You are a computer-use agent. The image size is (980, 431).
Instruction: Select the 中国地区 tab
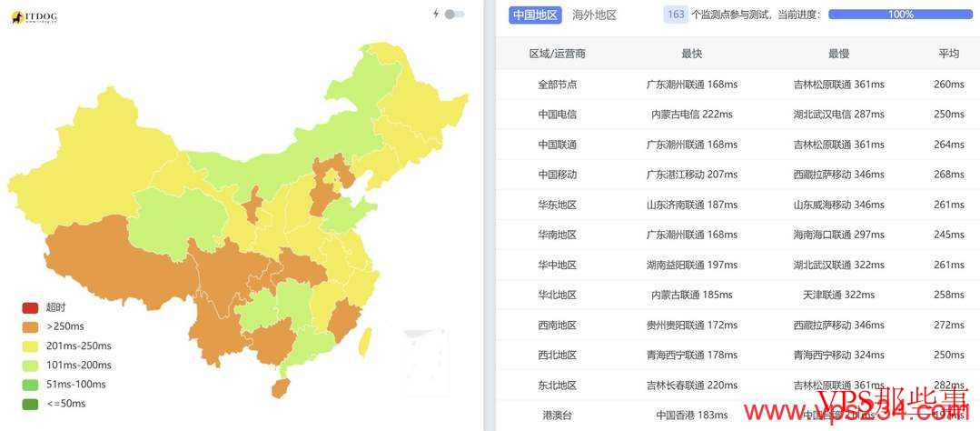point(535,15)
